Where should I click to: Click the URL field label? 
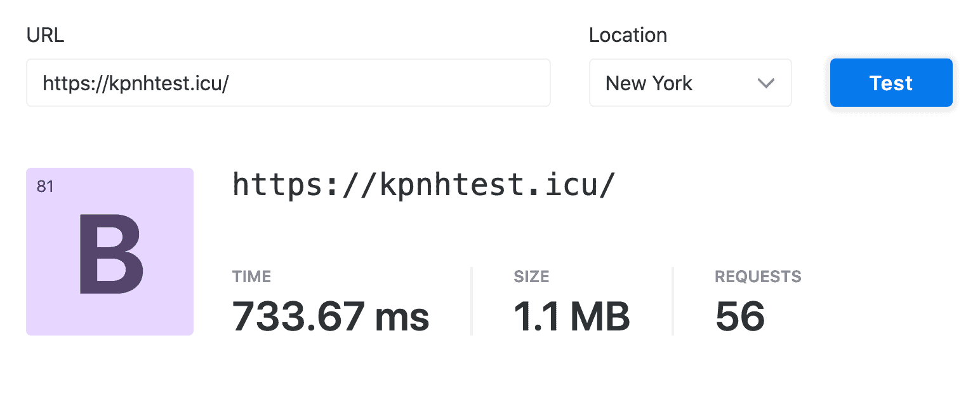pos(45,35)
